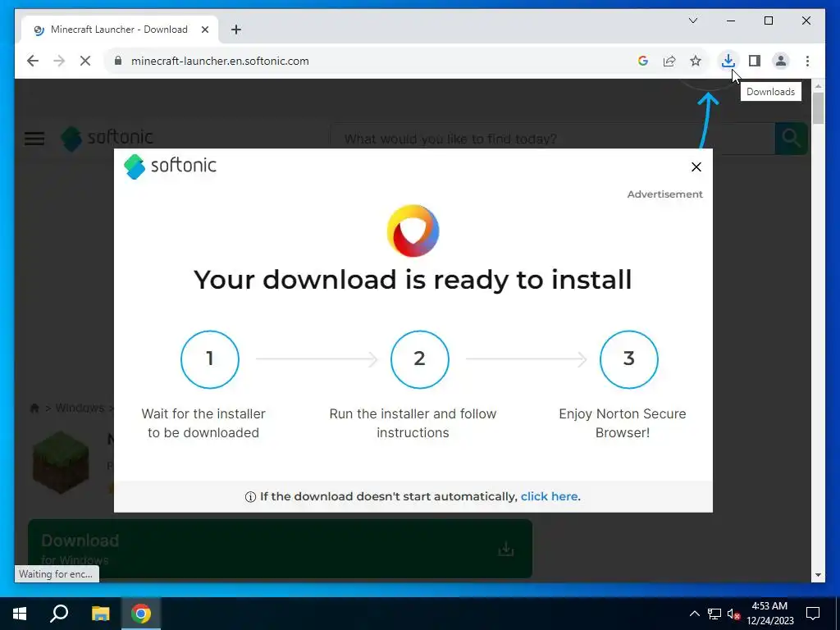Click the Norton Secure Browser logo
Viewport: 840px width, 630px height.
click(x=413, y=231)
